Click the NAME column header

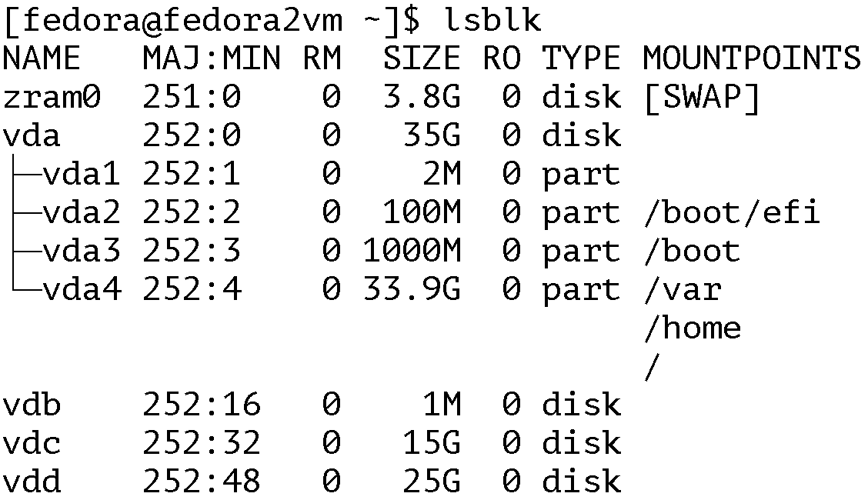click(x=42, y=59)
